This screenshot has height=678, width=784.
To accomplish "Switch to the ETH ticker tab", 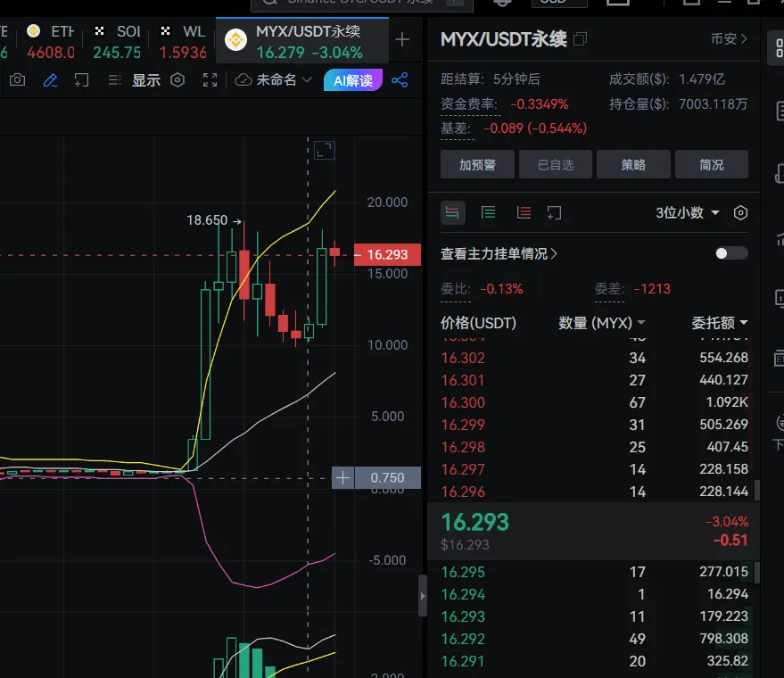I will pos(50,42).
